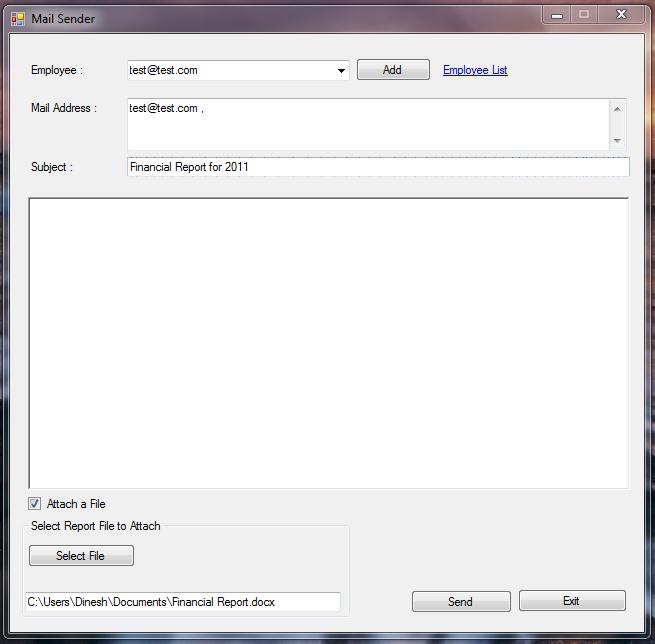This screenshot has width=655, height=644.
Task: Click the test@test.com text in Employee combo
Action: (163, 70)
